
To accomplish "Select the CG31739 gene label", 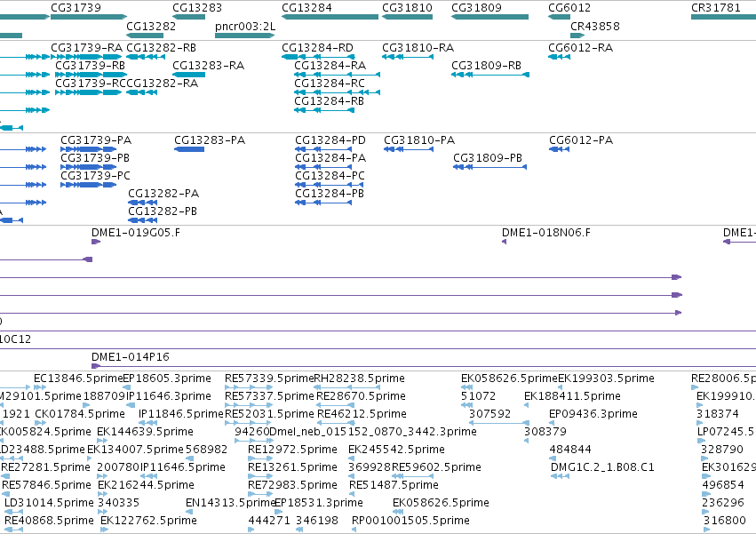I will coord(76,8).
